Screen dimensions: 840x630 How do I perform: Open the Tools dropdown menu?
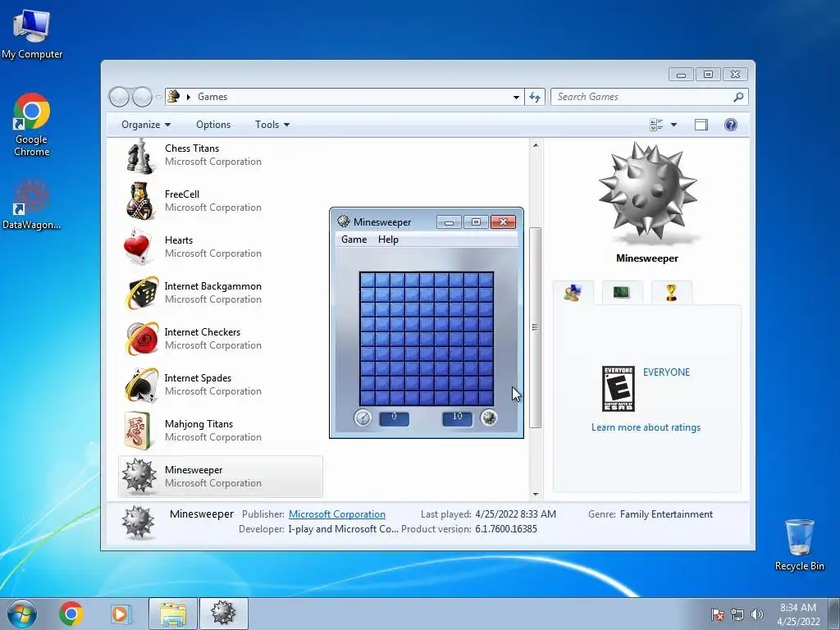[x=272, y=125]
